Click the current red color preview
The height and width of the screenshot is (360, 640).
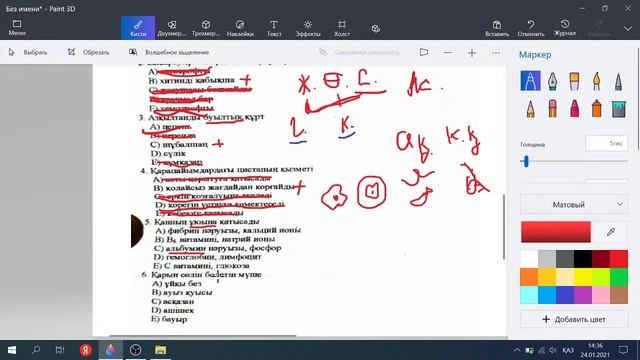[556, 232]
